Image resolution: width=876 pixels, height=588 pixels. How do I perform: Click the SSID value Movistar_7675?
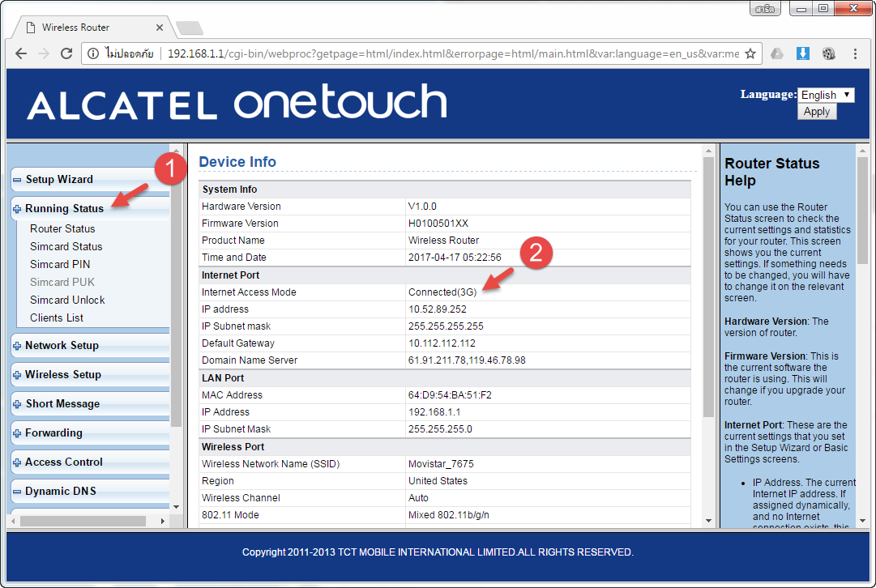(441, 464)
